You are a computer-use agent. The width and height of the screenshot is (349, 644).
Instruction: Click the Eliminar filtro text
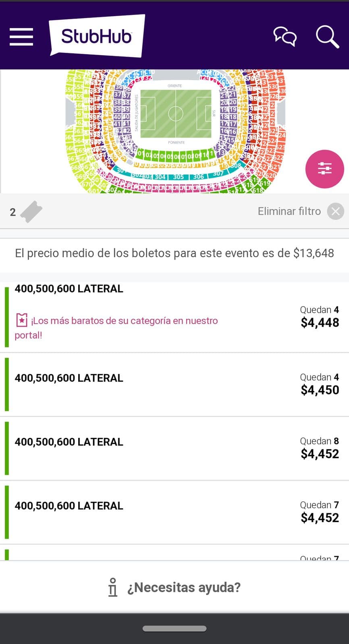tap(289, 211)
